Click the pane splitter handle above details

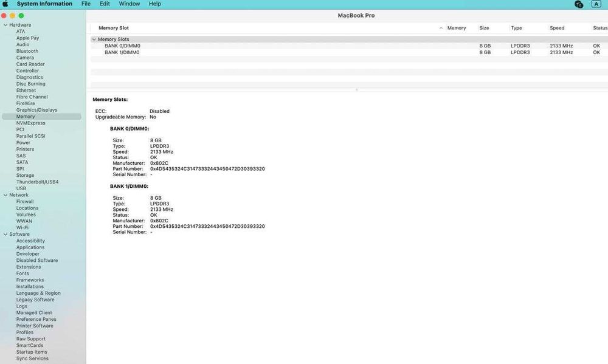356,89
